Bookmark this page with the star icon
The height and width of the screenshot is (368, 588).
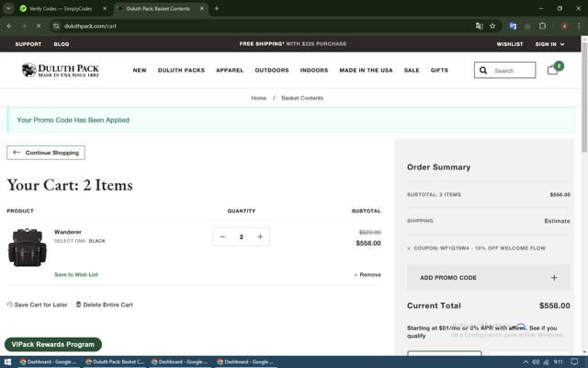pyautogui.click(x=492, y=26)
